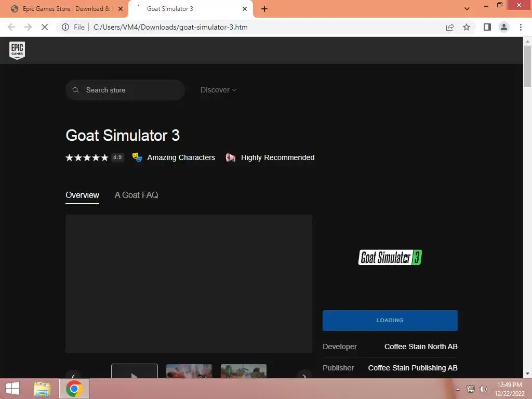Show hidden system tray icons
Viewport: 532px width, 399px height.
click(x=458, y=389)
